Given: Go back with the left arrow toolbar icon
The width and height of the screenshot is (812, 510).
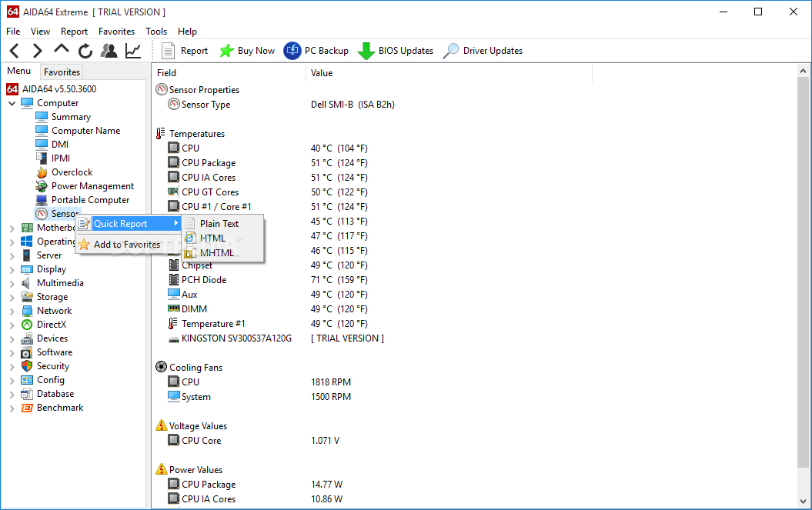Looking at the screenshot, I should pyautogui.click(x=15, y=51).
